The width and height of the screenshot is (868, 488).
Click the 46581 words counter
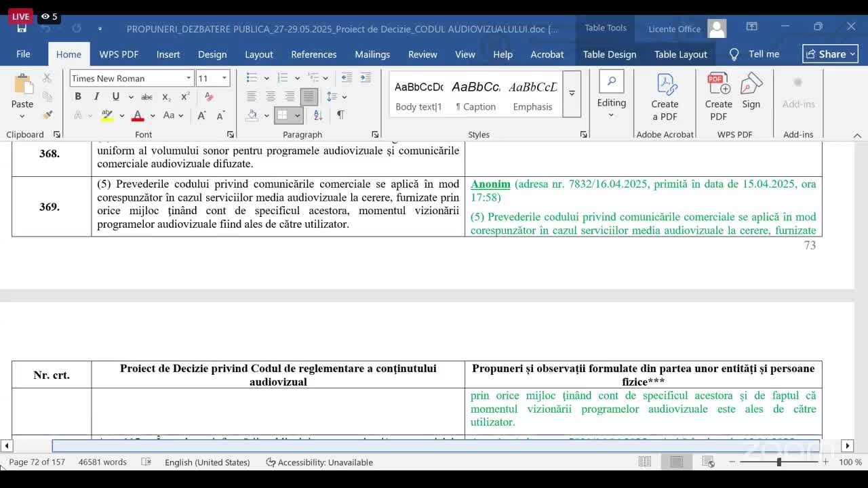tap(102, 462)
